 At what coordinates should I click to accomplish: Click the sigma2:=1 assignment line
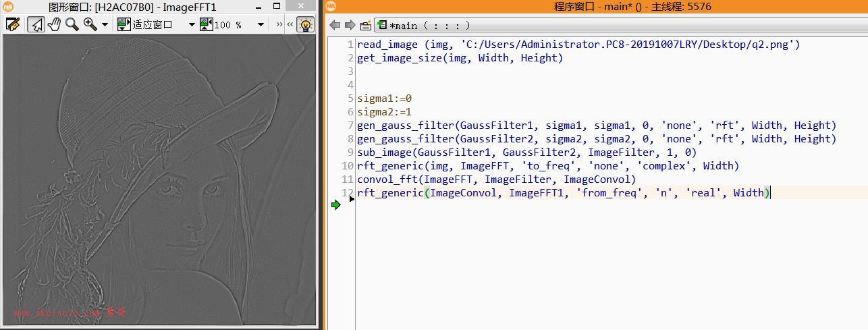pos(384,112)
